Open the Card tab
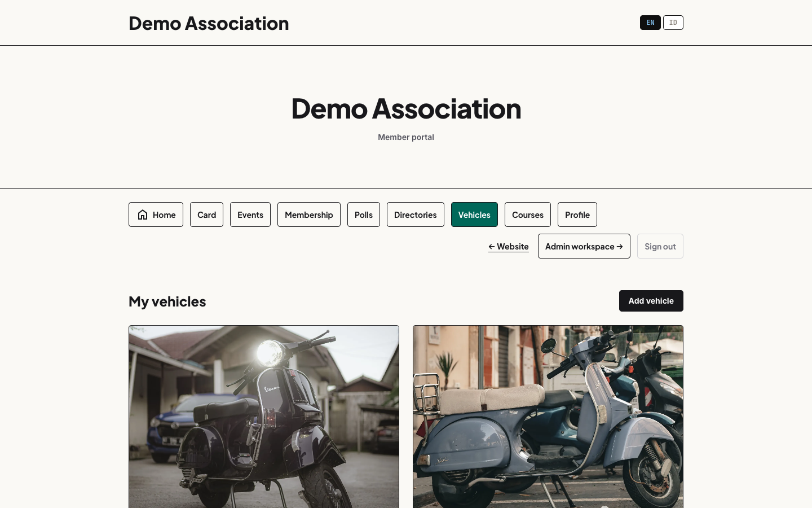The height and width of the screenshot is (508, 812). tap(206, 214)
